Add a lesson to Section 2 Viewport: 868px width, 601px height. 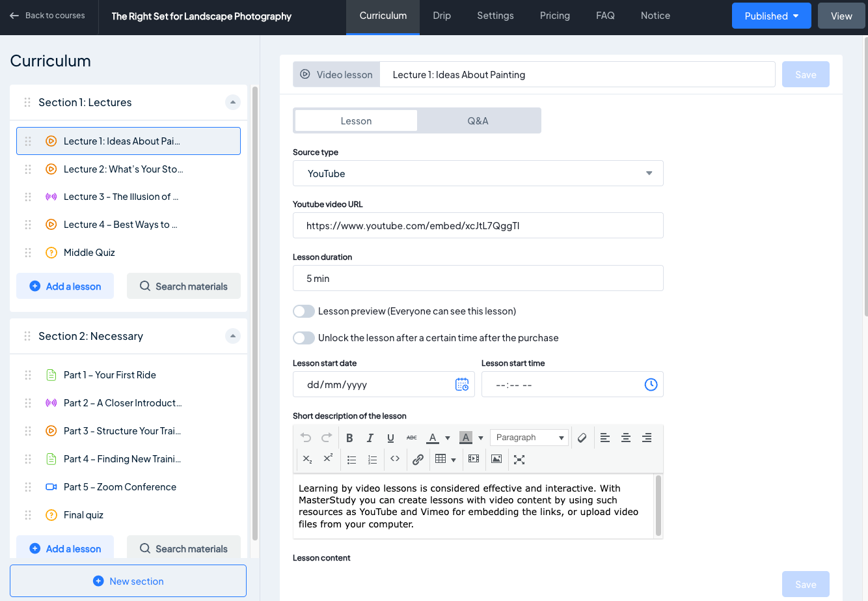click(x=65, y=548)
